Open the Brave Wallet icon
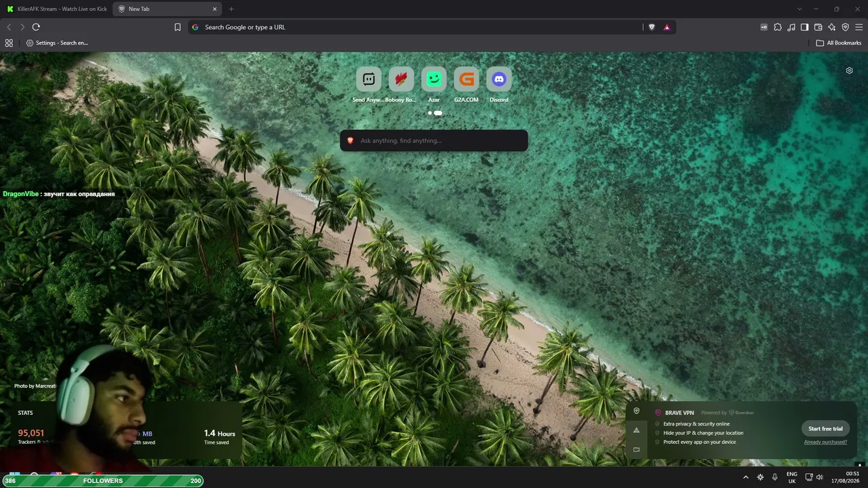 [818, 27]
